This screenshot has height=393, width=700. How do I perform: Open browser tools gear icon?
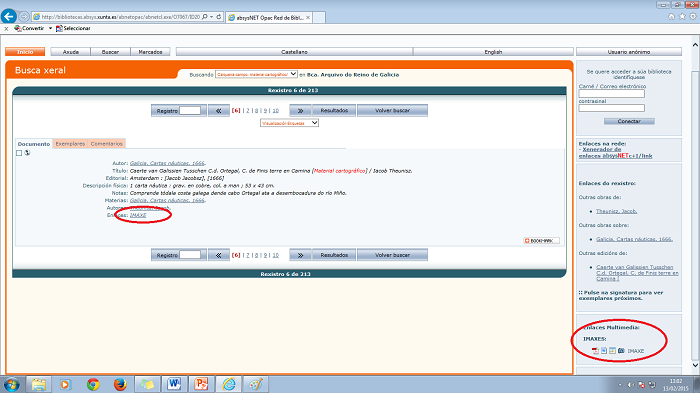click(x=693, y=17)
